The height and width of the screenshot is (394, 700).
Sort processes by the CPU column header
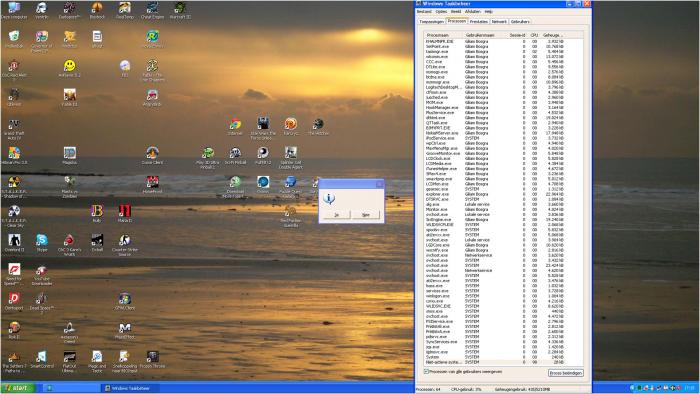coord(534,35)
